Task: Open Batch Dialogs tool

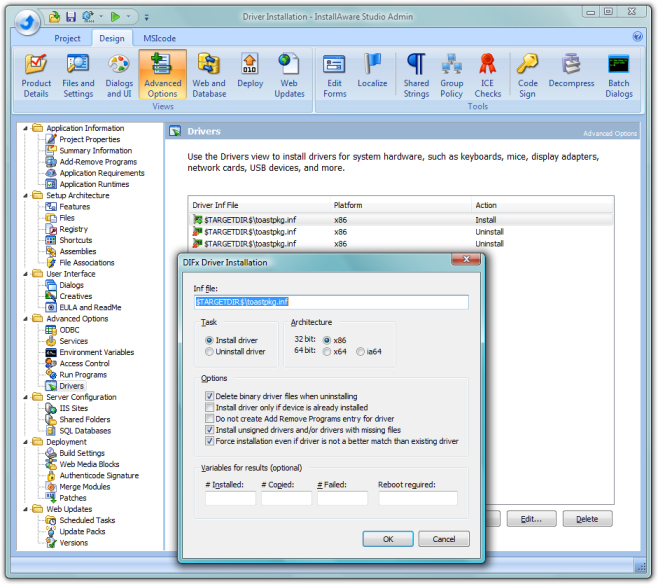Action: coord(619,76)
